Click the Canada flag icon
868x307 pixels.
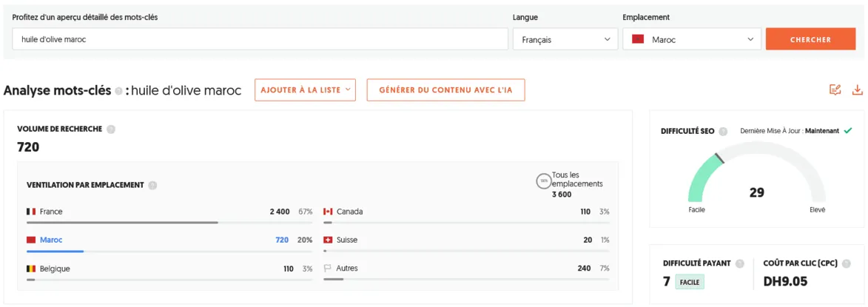click(328, 212)
